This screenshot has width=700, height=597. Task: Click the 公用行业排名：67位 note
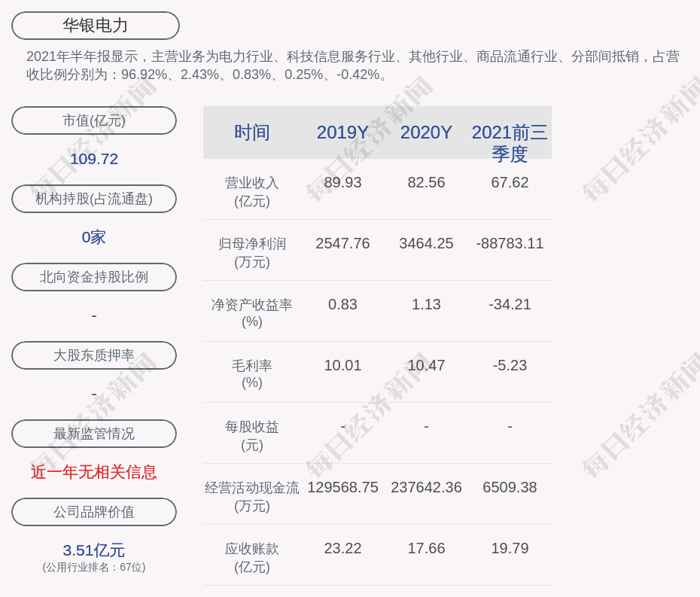pyautogui.click(x=94, y=567)
